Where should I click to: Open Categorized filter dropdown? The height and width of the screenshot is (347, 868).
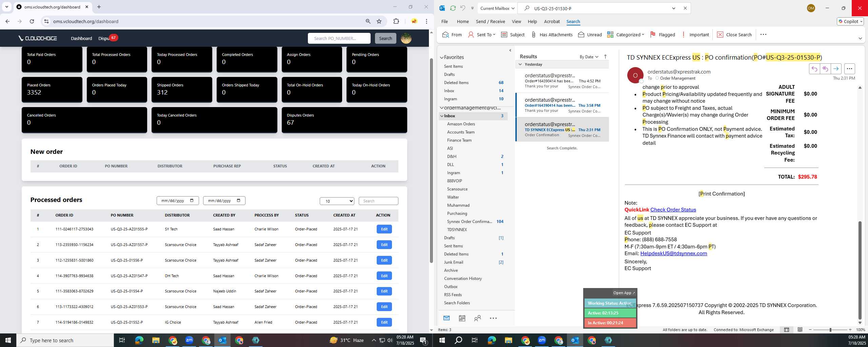pyautogui.click(x=626, y=35)
